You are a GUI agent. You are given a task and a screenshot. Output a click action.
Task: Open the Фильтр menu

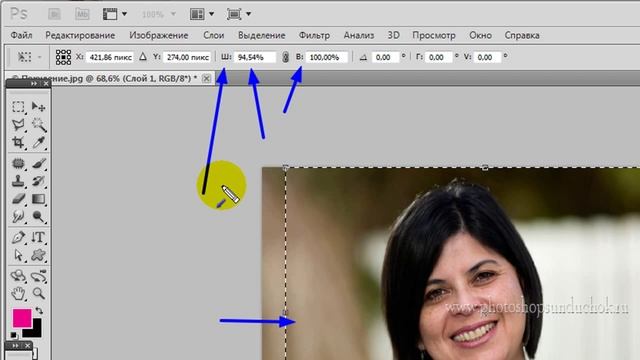pyautogui.click(x=314, y=36)
